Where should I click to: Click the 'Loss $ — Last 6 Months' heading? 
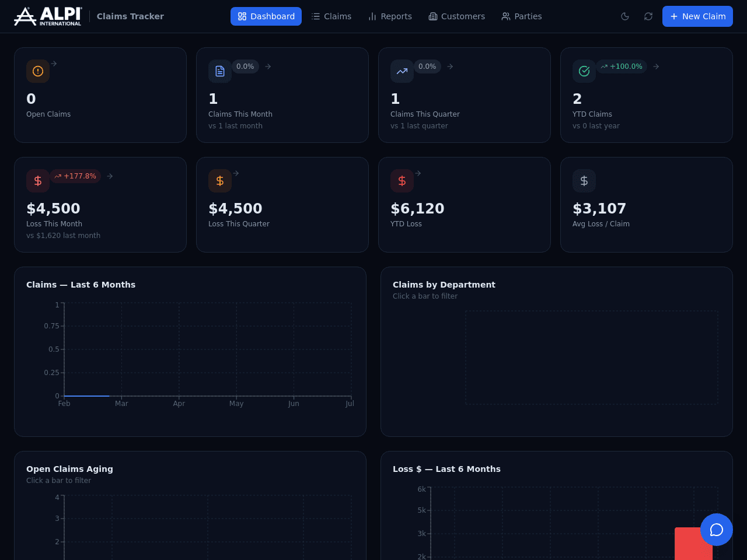(446, 469)
